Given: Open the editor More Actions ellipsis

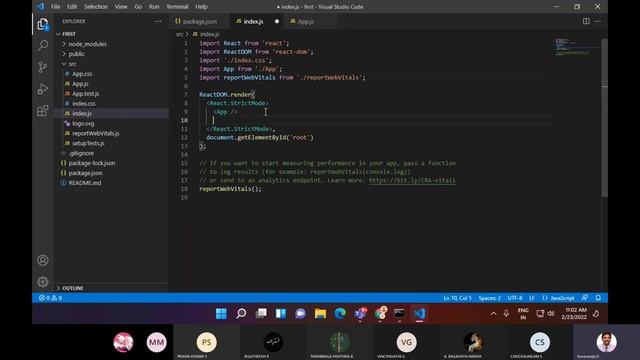Looking at the screenshot, I should [598, 21].
